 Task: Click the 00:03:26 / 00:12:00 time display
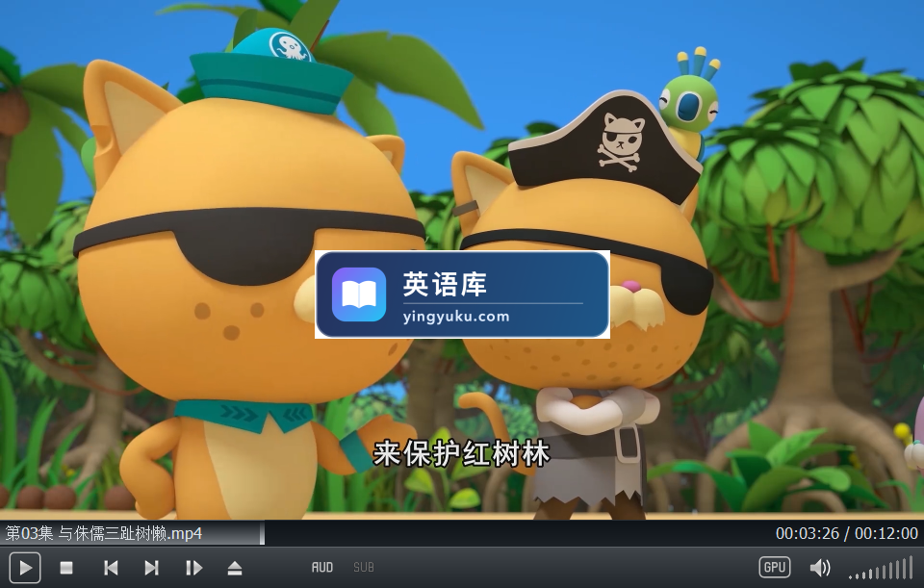(846, 533)
